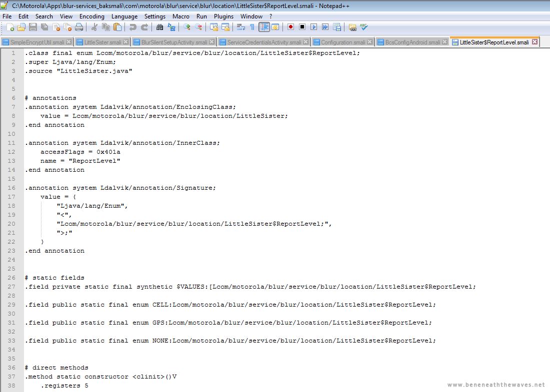Viewport: 550px width, 392px height.
Task: Click the Paste clipboard icon
Action: (117, 27)
